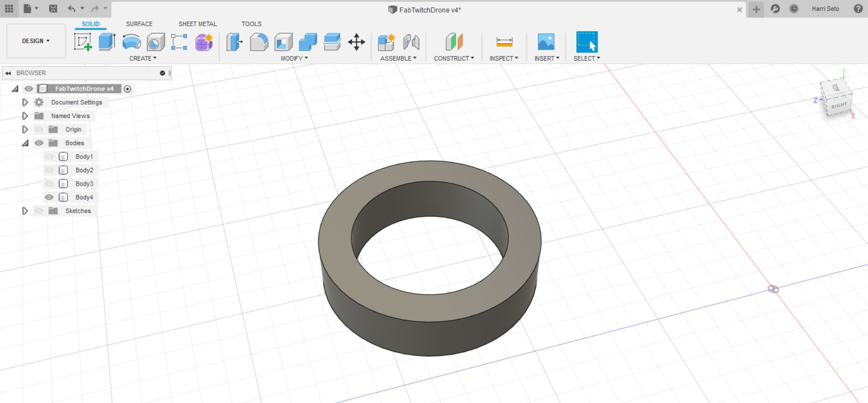Redo the last action
Image resolution: width=868 pixels, height=403 pixels.
(95, 9)
